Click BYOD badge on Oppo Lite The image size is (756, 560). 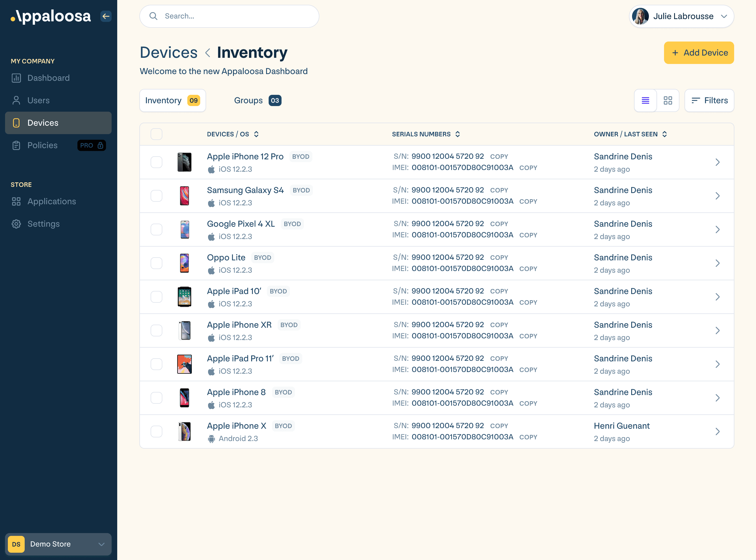[262, 258]
